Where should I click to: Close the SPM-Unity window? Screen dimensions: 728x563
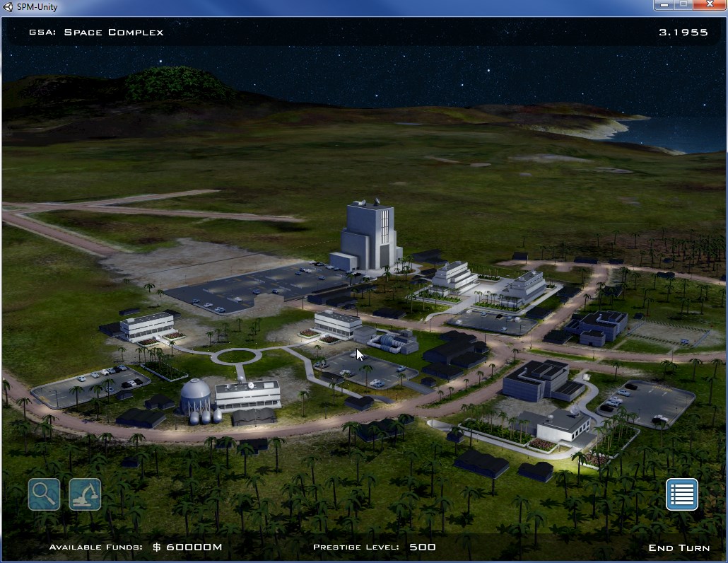click(x=709, y=6)
